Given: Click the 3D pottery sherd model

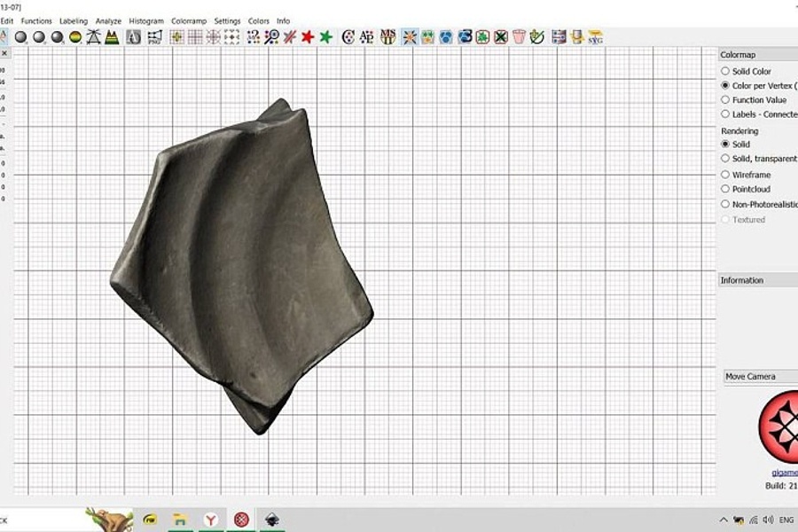Looking at the screenshot, I should tap(242, 265).
